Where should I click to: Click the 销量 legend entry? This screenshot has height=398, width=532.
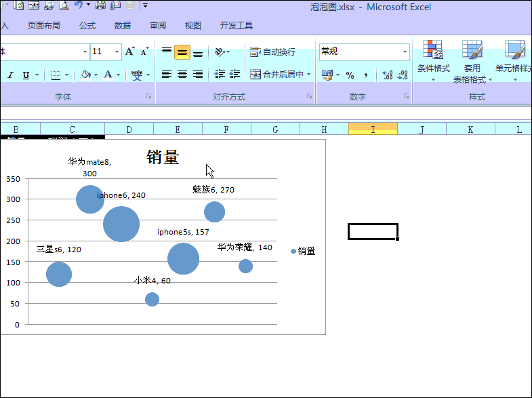click(303, 251)
